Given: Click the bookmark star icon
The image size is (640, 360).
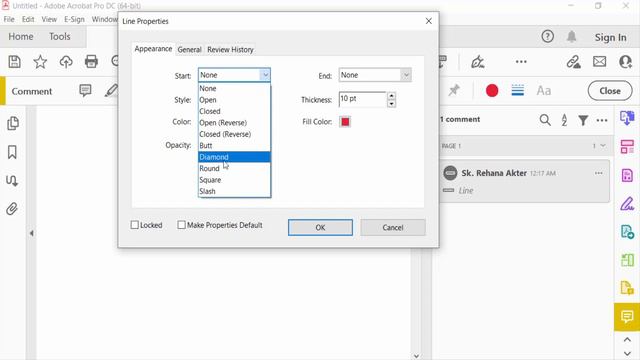Looking at the screenshot, I should [x=40, y=62].
